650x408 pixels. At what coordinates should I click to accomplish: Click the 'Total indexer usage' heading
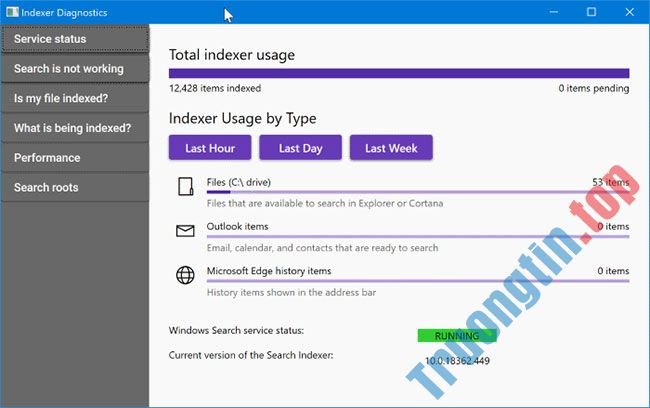[x=232, y=55]
